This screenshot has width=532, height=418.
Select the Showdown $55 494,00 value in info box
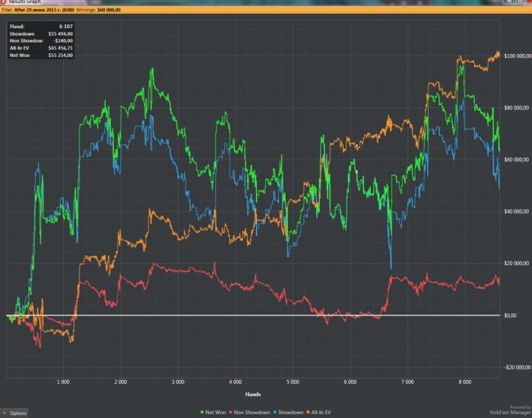point(60,33)
